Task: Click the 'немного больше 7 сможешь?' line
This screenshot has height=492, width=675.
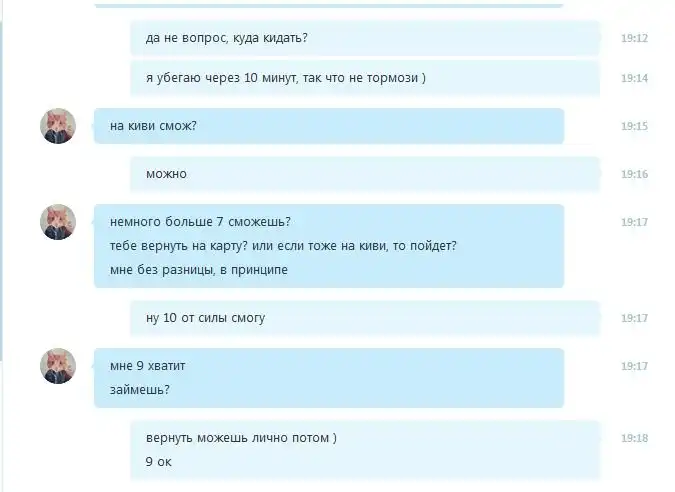Action: coord(200,222)
